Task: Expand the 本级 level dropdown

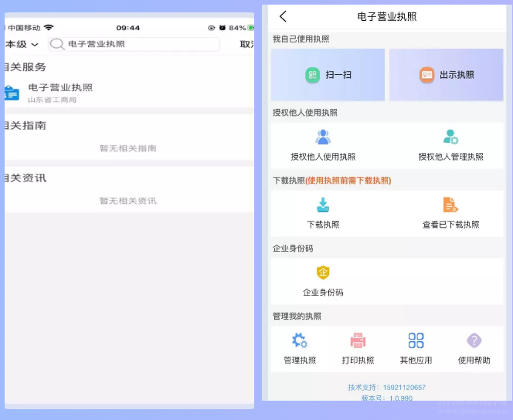Action: coord(22,45)
